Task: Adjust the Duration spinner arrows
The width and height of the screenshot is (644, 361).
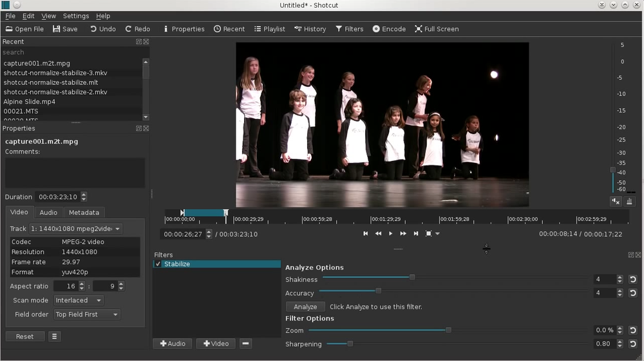Action: [84, 197]
